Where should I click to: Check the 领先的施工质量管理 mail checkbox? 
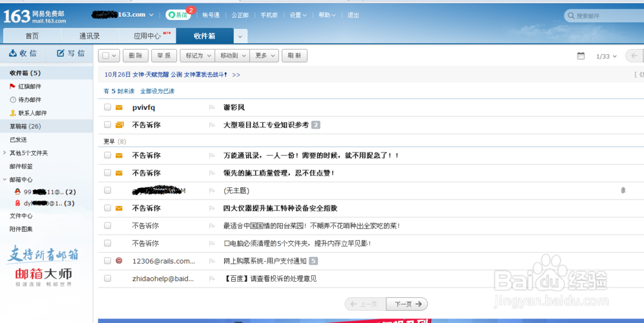pyautogui.click(x=108, y=173)
